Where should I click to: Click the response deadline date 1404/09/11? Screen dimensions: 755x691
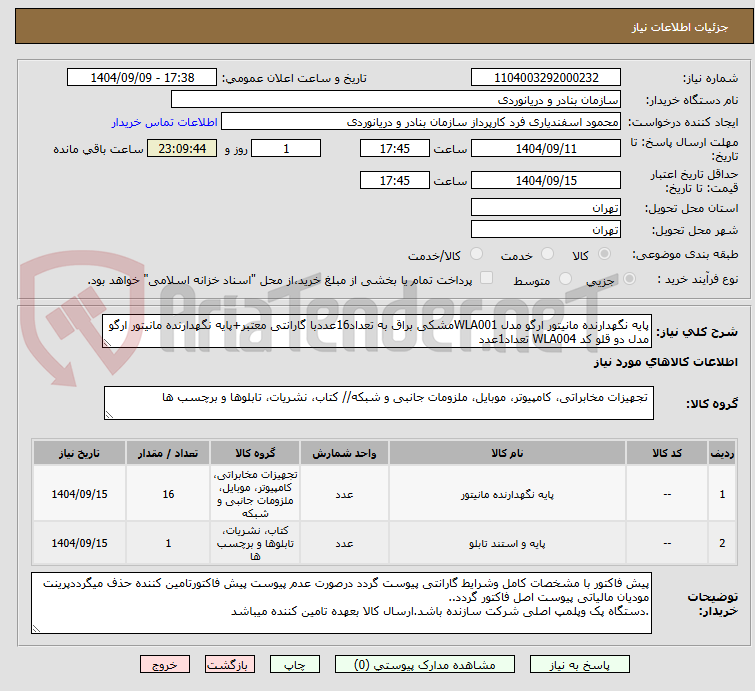(x=546, y=148)
